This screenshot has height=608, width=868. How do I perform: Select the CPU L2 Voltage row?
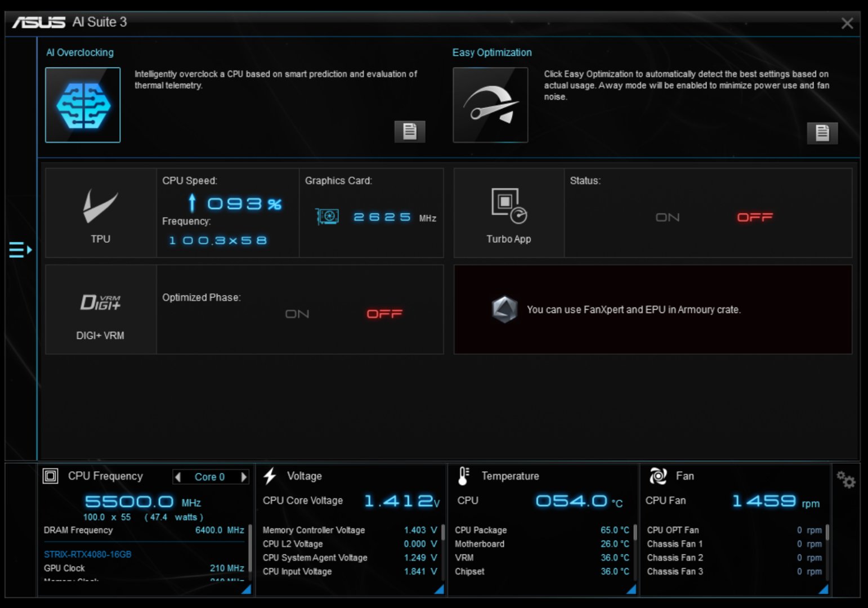pos(350,544)
